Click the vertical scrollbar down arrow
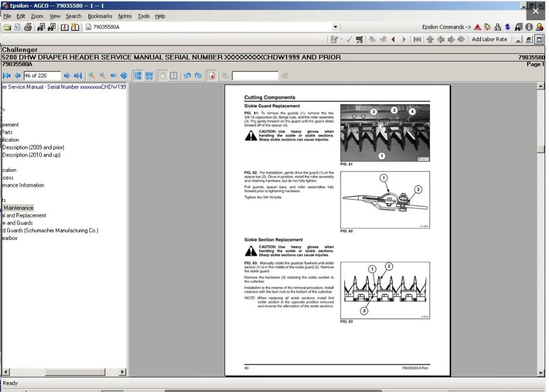This screenshot has height=392, width=549. click(541, 373)
